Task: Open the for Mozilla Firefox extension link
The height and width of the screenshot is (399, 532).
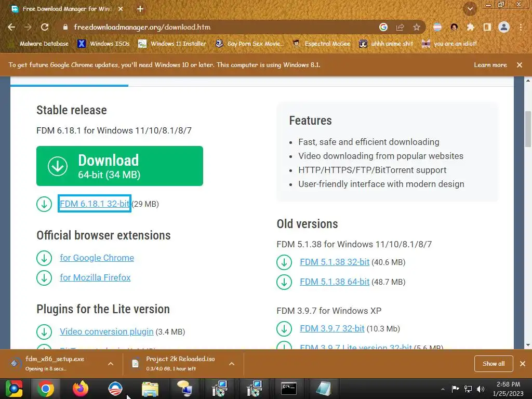Action: pyautogui.click(x=96, y=277)
